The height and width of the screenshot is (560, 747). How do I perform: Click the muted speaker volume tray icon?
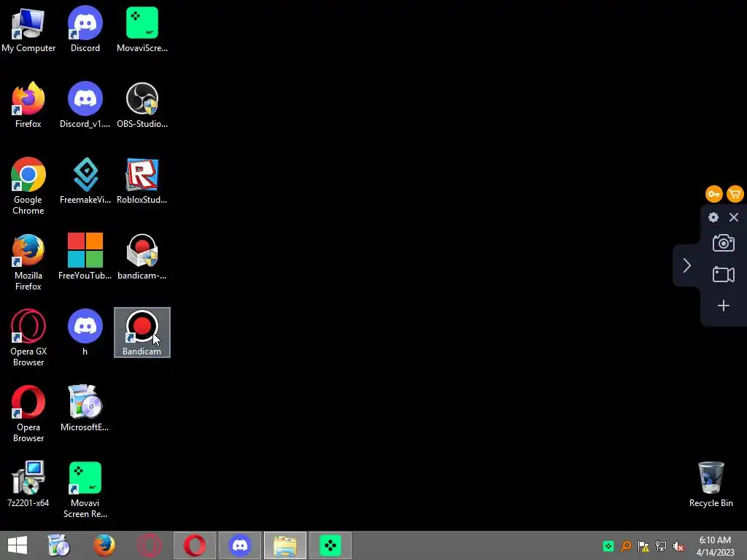click(678, 545)
